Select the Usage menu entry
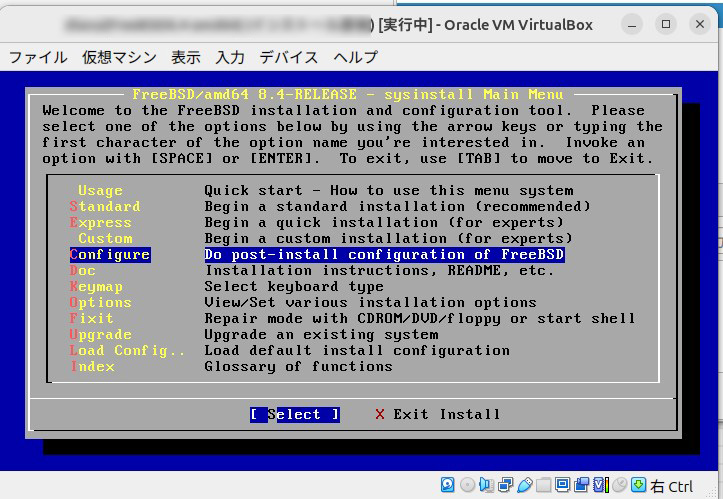The image size is (723, 499). coord(100,190)
